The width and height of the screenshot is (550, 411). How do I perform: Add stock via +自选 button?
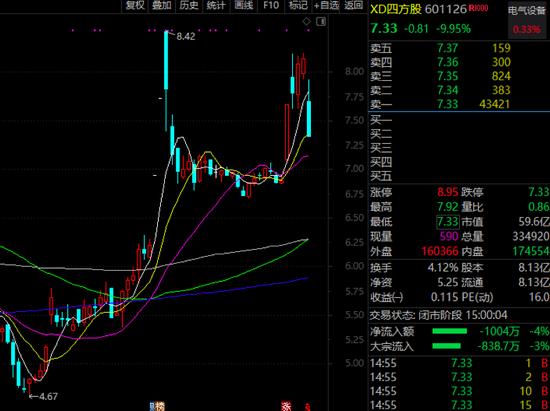coord(326,5)
